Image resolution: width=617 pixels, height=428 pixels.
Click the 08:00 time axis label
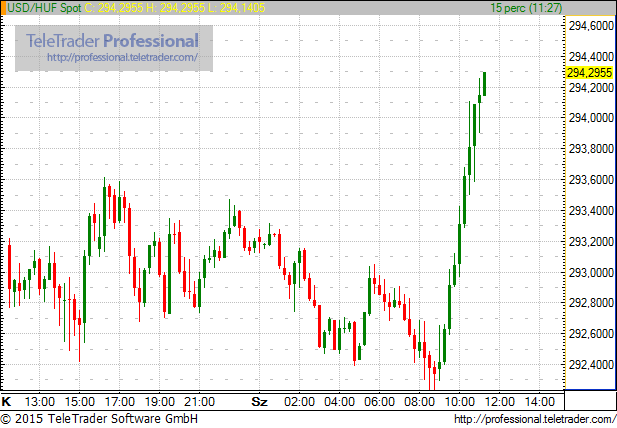pyautogui.click(x=419, y=402)
